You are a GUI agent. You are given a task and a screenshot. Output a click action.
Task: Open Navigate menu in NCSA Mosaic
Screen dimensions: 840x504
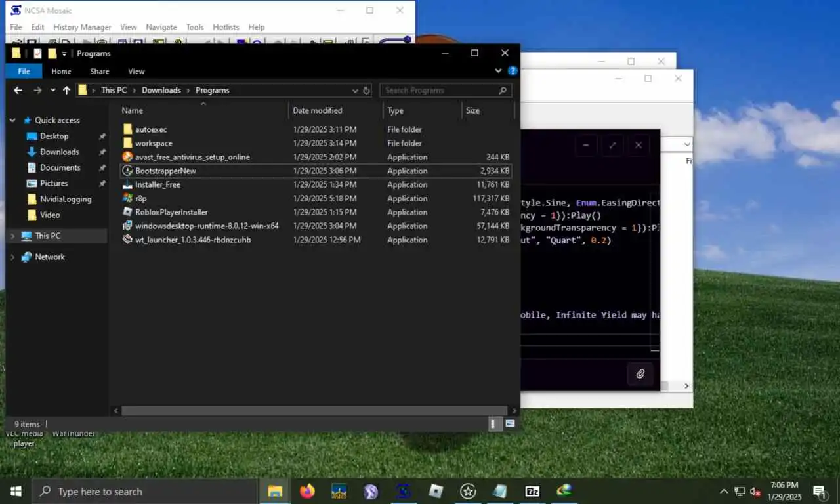point(161,27)
